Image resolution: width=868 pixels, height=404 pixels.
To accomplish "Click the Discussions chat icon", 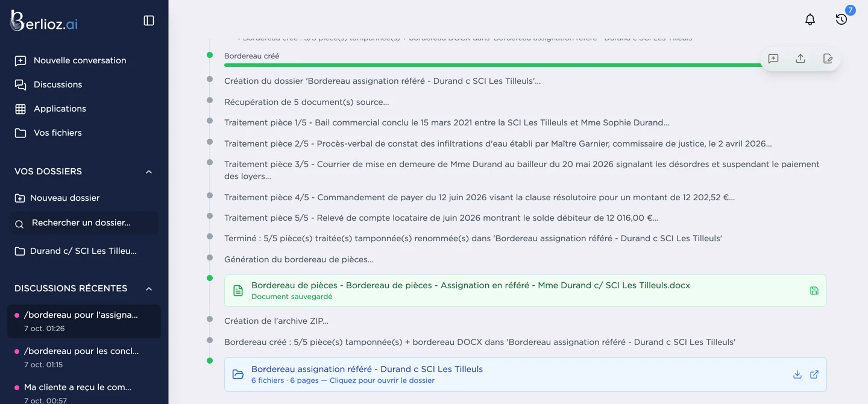I will coord(20,84).
